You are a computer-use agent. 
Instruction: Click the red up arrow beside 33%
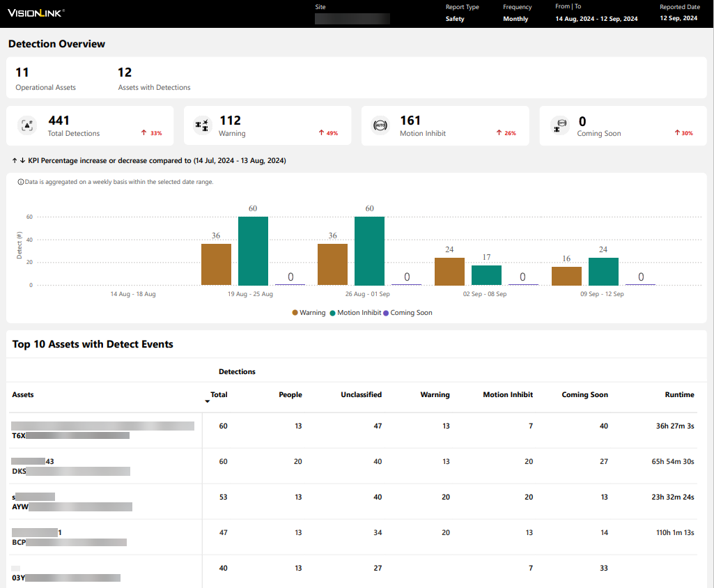(144, 132)
